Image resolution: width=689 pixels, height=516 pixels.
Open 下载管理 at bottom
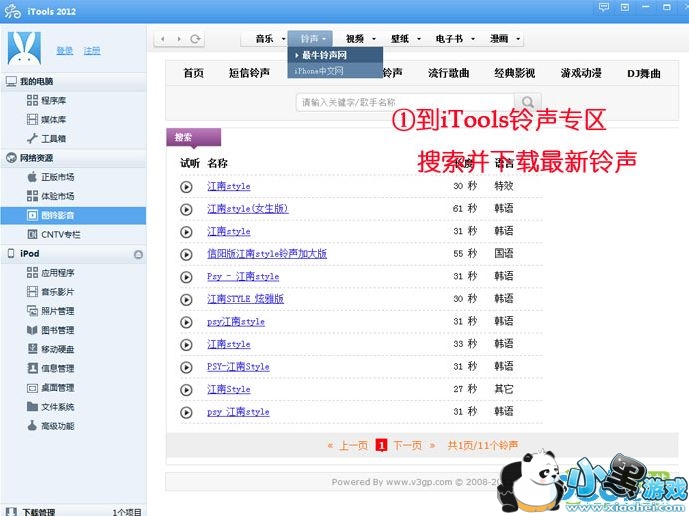(39, 512)
